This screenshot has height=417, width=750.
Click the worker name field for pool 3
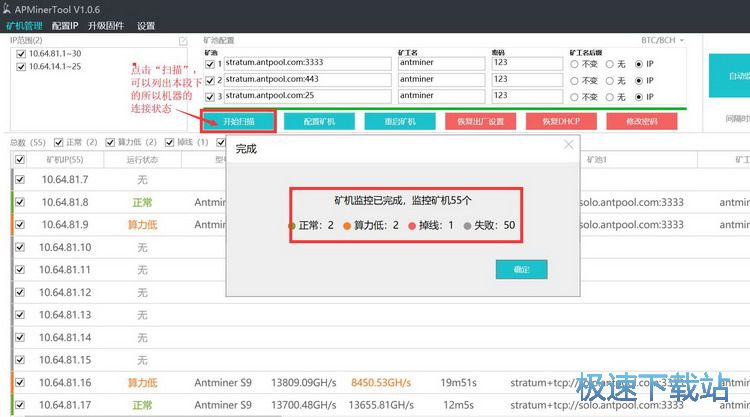(441, 96)
